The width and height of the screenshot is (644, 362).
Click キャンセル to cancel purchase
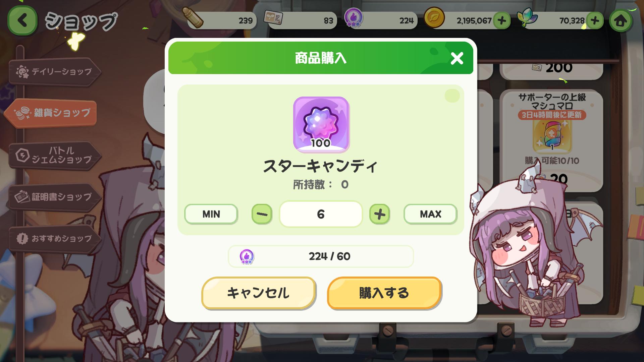coord(258,293)
